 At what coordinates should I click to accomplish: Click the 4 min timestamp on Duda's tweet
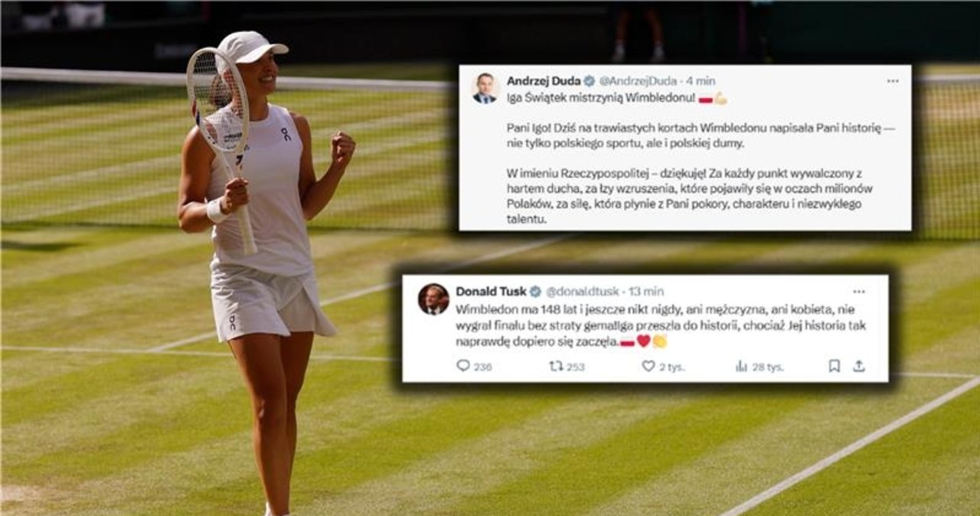coord(700,81)
